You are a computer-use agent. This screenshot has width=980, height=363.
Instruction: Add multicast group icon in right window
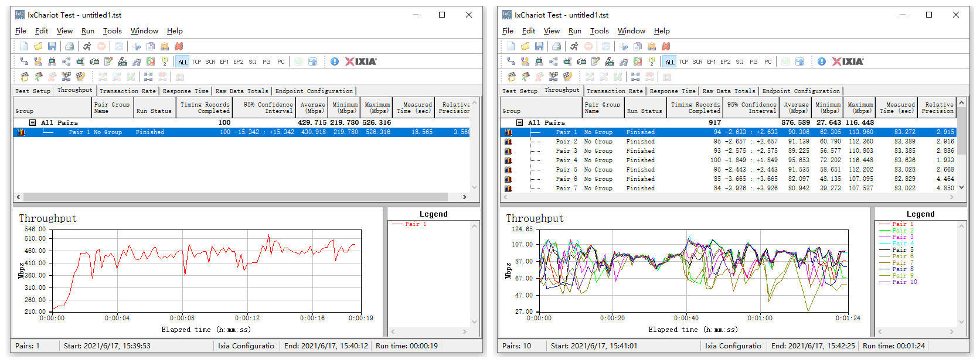click(x=553, y=61)
